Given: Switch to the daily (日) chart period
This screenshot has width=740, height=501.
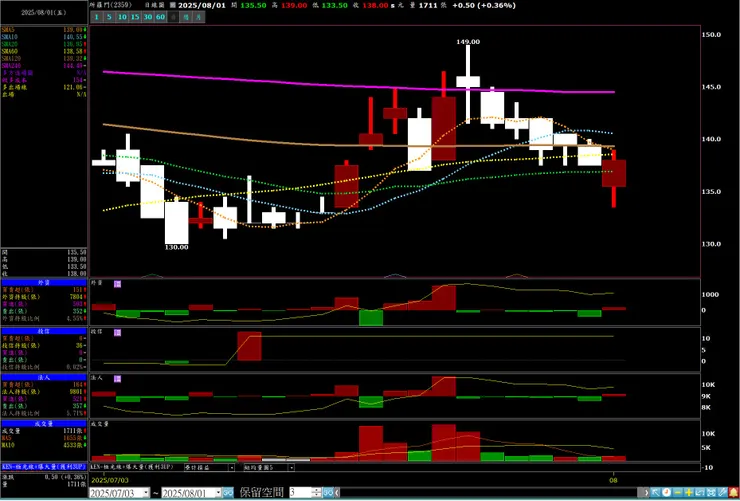Looking at the screenshot, I should pyautogui.click(x=174, y=17).
